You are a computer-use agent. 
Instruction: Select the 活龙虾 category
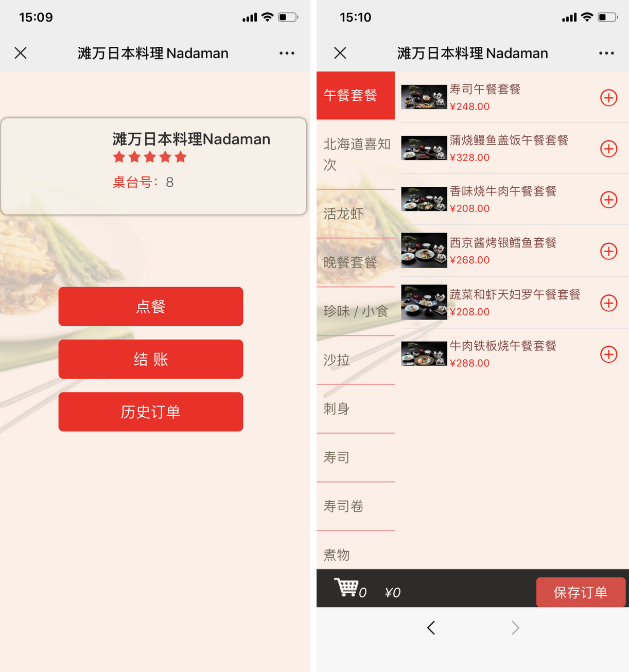coord(356,214)
